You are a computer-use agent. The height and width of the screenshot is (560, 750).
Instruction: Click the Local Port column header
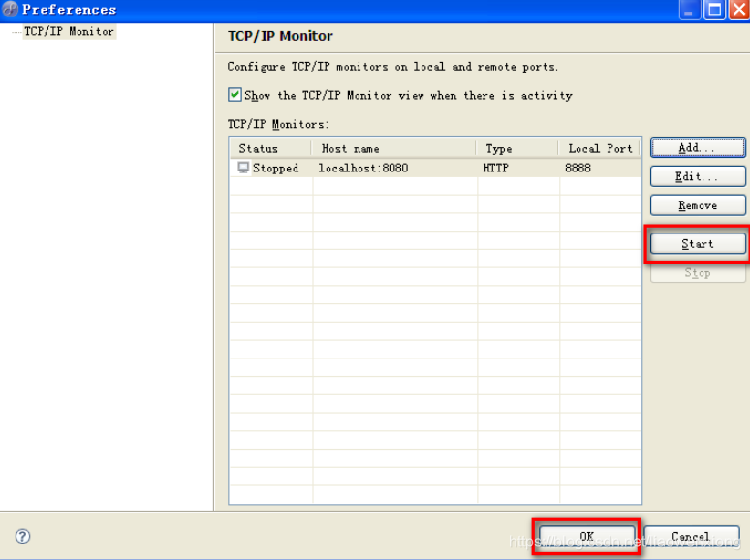(600, 149)
